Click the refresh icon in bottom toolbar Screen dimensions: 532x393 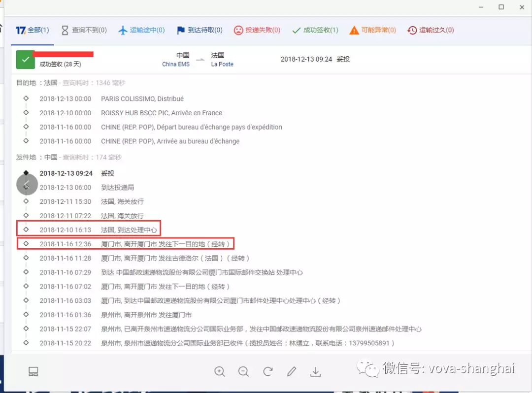(267, 372)
